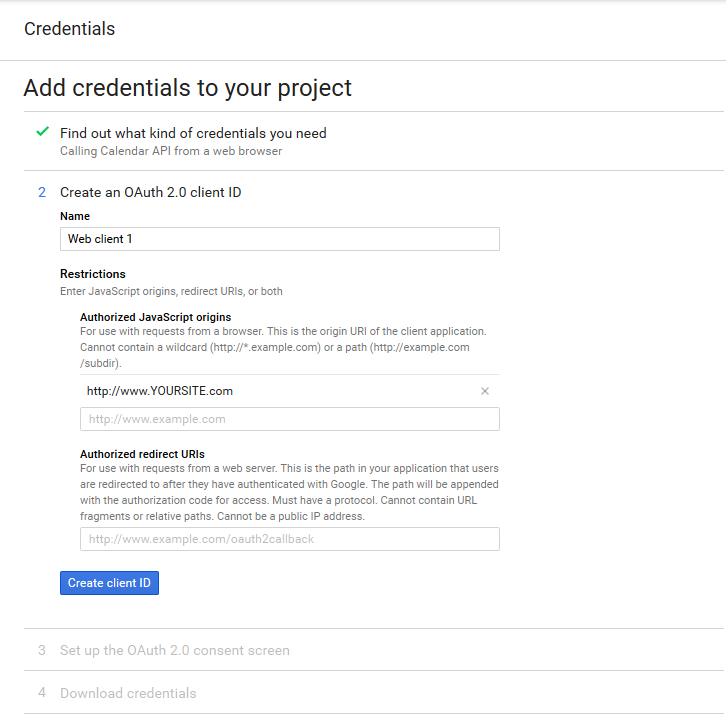The width and height of the screenshot is (726, 714).
Task: Click the step number 2 indicator
Action: click(42, 192)
